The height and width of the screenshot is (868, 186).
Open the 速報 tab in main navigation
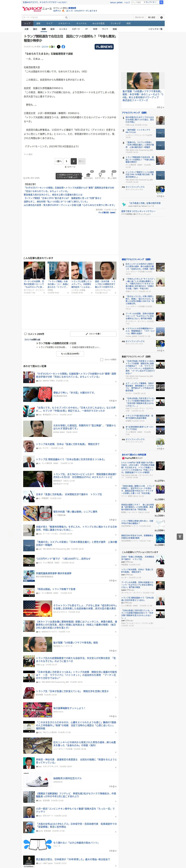coord(38,24)
